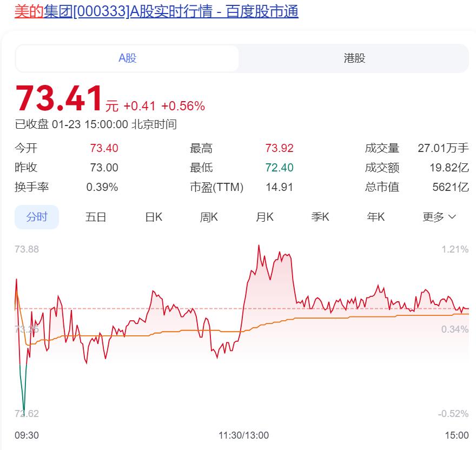Click the 成交额 value 19.82亿
The height and width of the screenshot is (450, 476).
[x=449, y=168]
